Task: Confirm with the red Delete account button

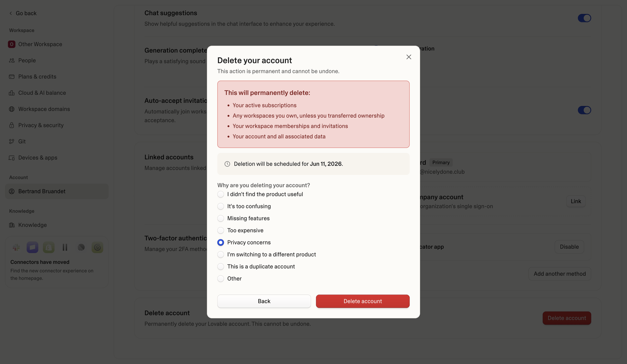Action: coord(363,301)
